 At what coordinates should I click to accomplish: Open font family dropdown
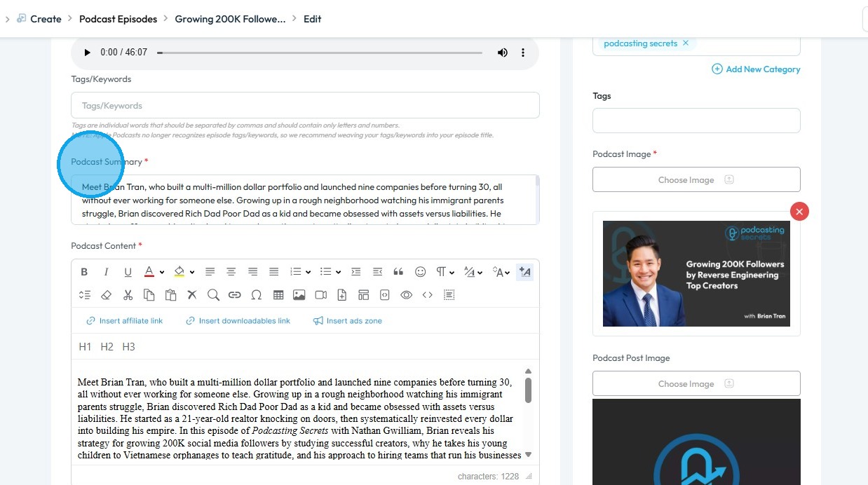pyautogui.click(x=473, y=272)
